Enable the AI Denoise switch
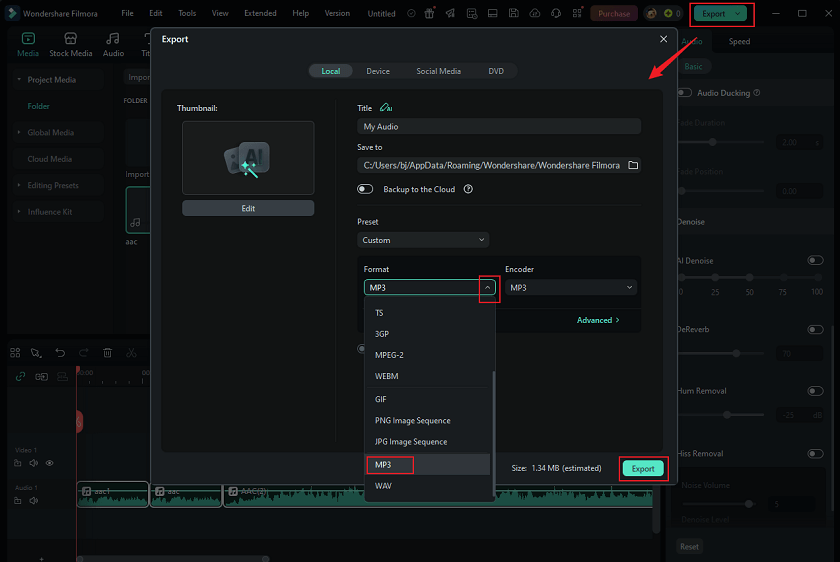The height and width of the screenshot is (562, 840). (815, 260)
